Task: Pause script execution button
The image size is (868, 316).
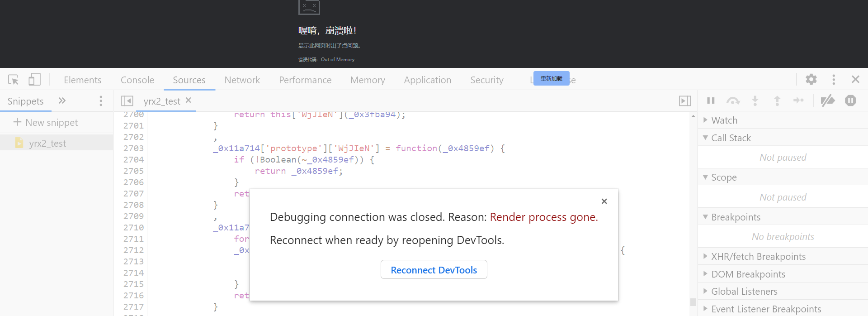Action: (x=711, y=101)
